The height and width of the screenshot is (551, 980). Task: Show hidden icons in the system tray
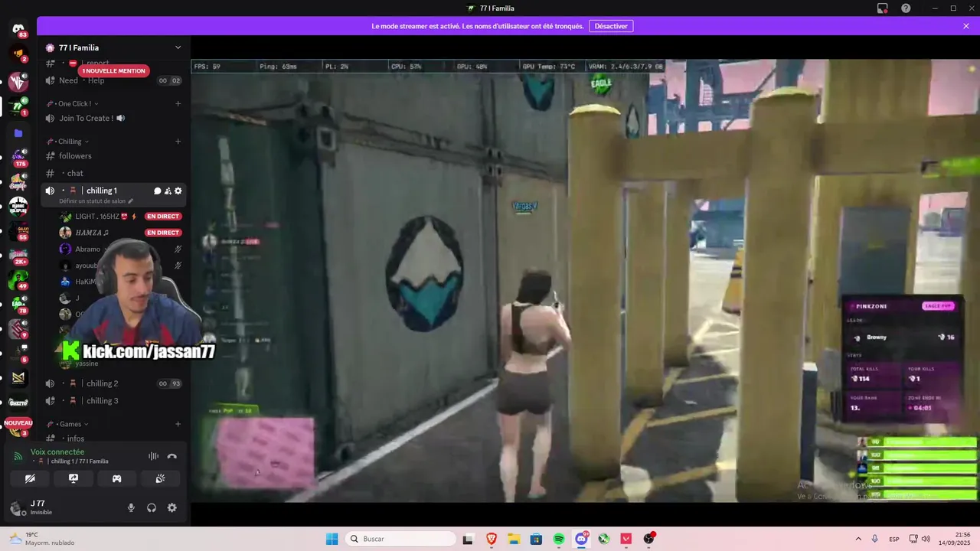[858, 539]
